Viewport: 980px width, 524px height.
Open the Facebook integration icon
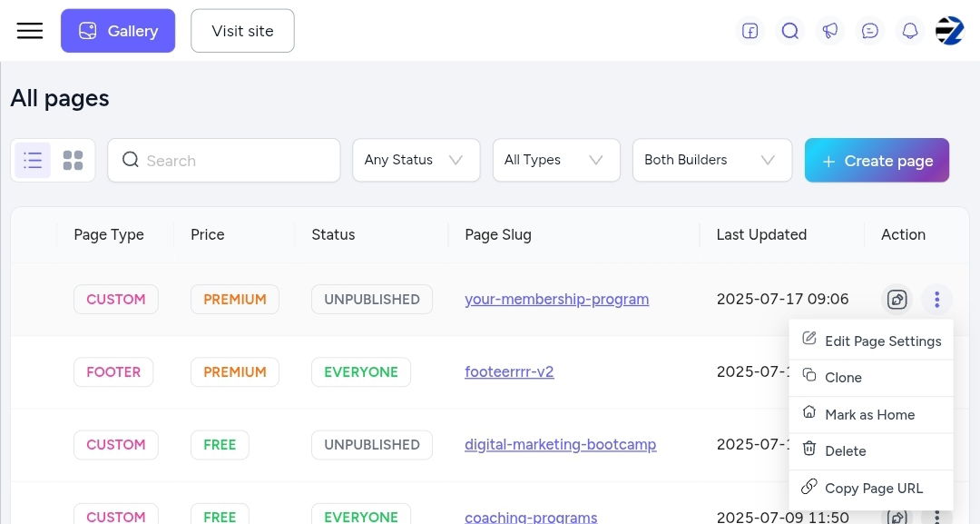[750, 31]
